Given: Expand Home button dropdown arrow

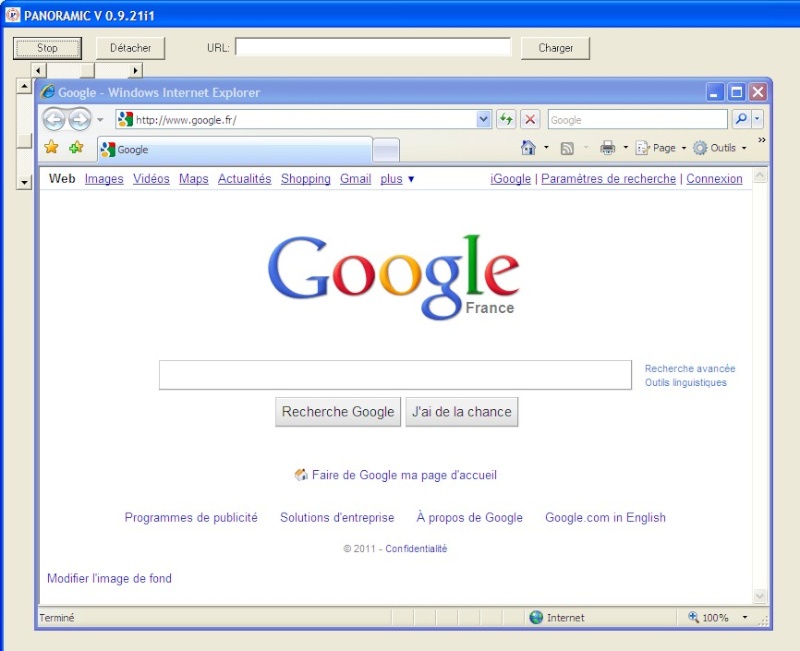Looking at the screenshot, I should (x=546, y=147).
